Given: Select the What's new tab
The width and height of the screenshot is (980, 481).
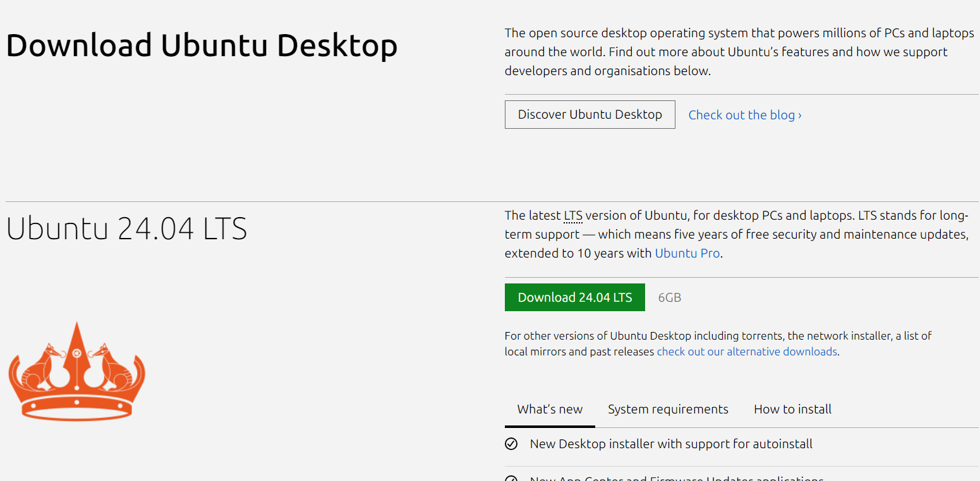Looking at the screenshot, I should (x=550, y=409).
